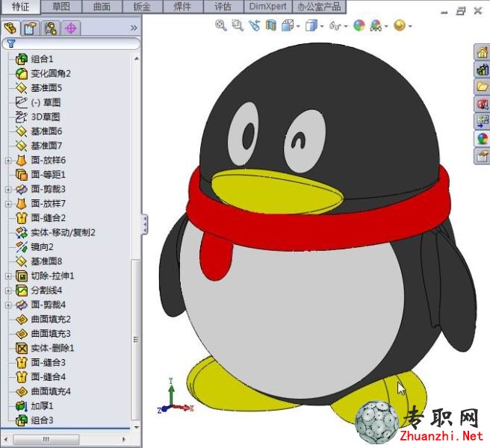Click the icon of feature 3D草图

click(x=22, y=116)
